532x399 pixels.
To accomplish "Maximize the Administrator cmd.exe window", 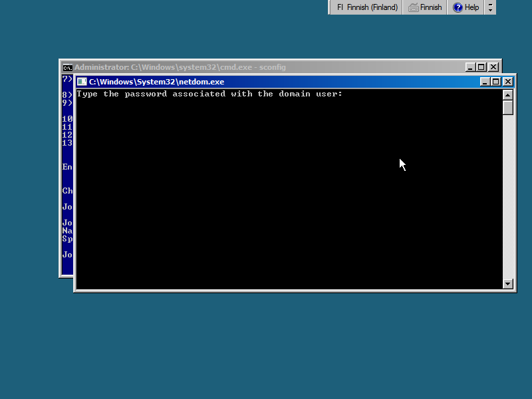I will pyautogui.click(x=481, y=67).
